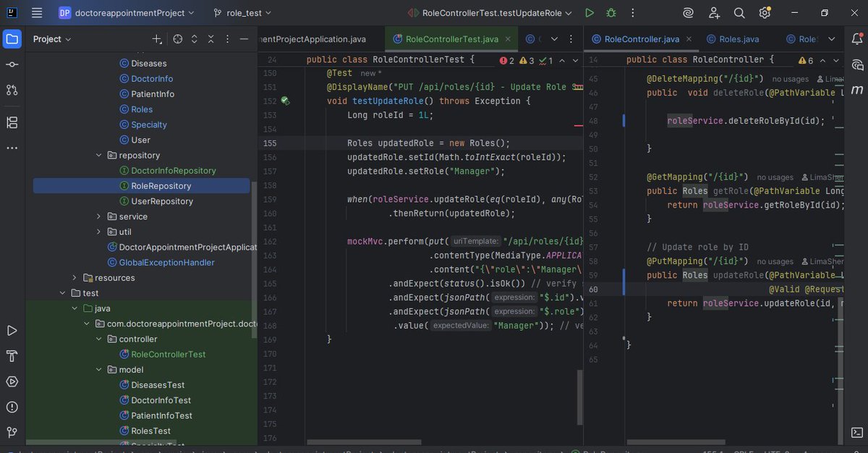Open IDE settings gear

coord(765,13)
